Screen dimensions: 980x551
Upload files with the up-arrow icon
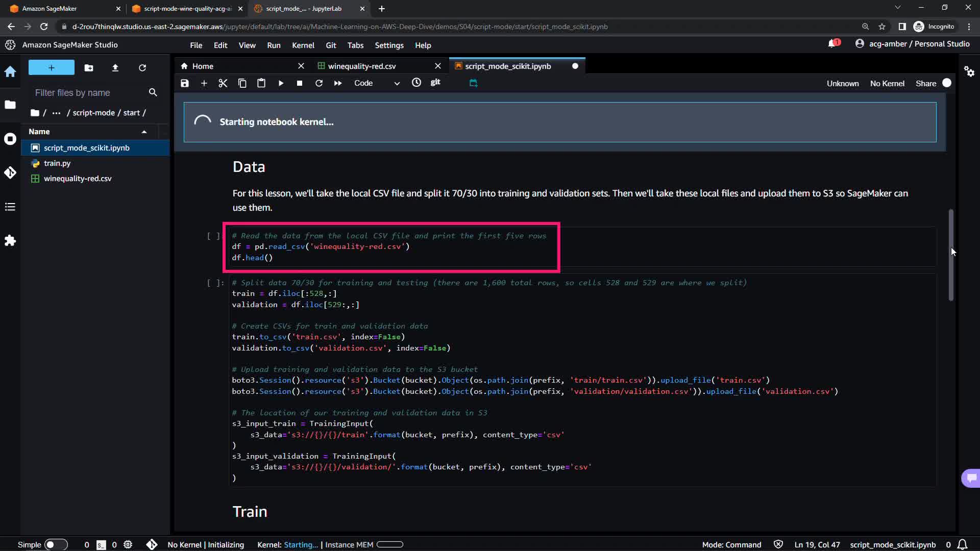point(115,68)
